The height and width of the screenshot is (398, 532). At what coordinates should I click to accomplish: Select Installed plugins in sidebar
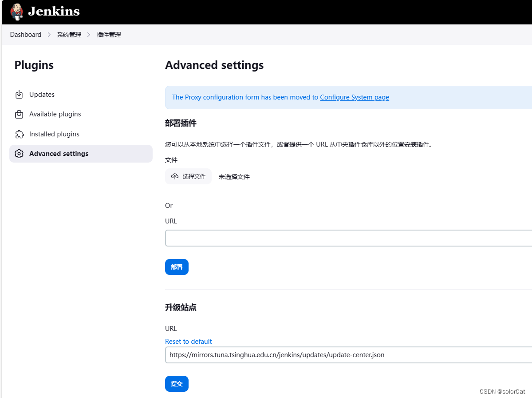[x=81, y=134]
